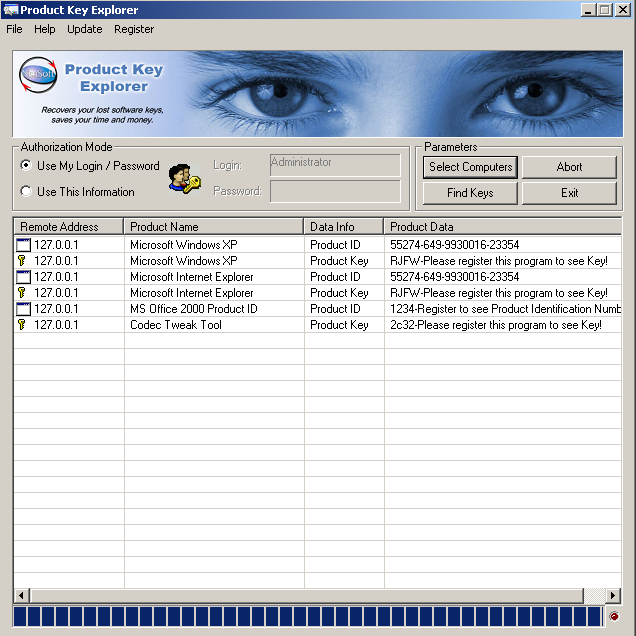
Task: Sort by the Product Name column header
Action: pyautogui.click(x=214, y=226)
